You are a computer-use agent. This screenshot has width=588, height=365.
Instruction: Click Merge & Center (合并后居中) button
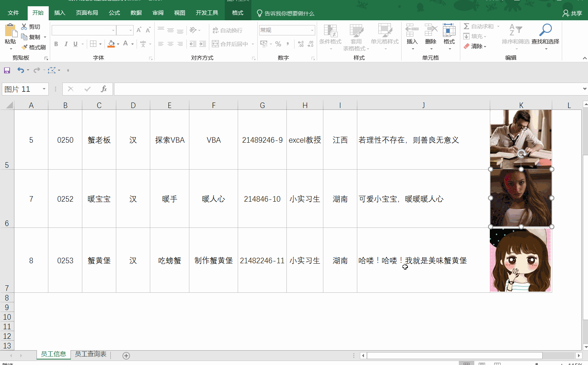pos(230,44)
